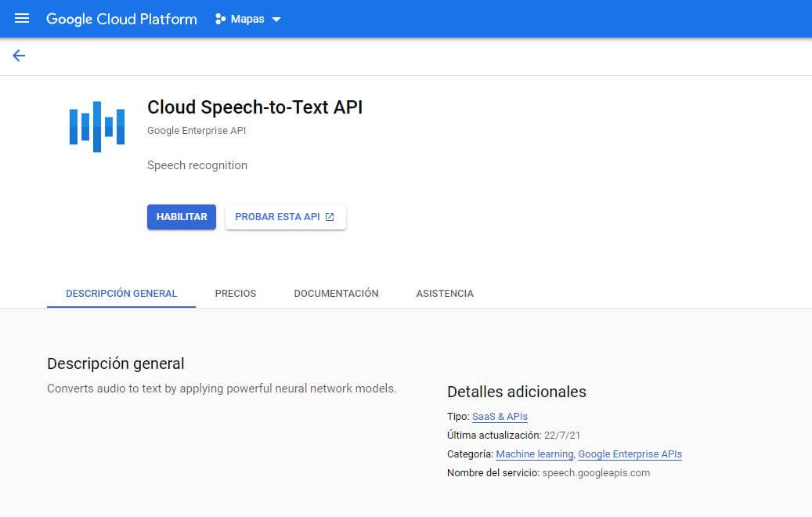This screenshot has height=517, width=812.
Task: Select the DESCRIPCIÓN GENERAL tab
Action: click(121, 293)
